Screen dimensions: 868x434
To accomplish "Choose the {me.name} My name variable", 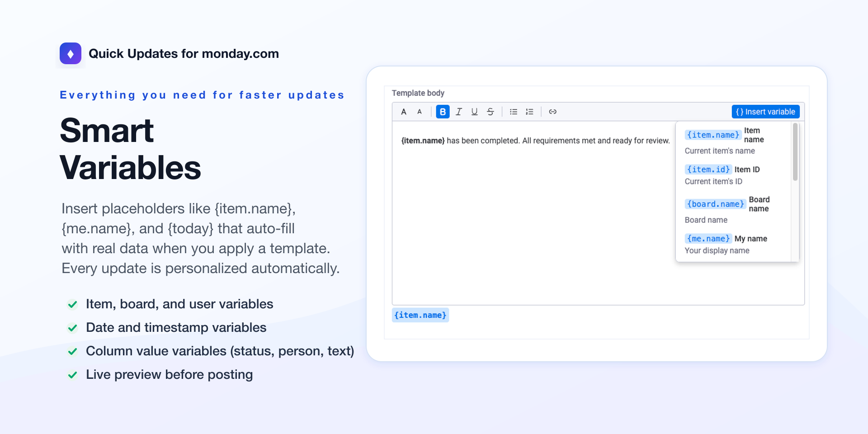I will 708,239.
